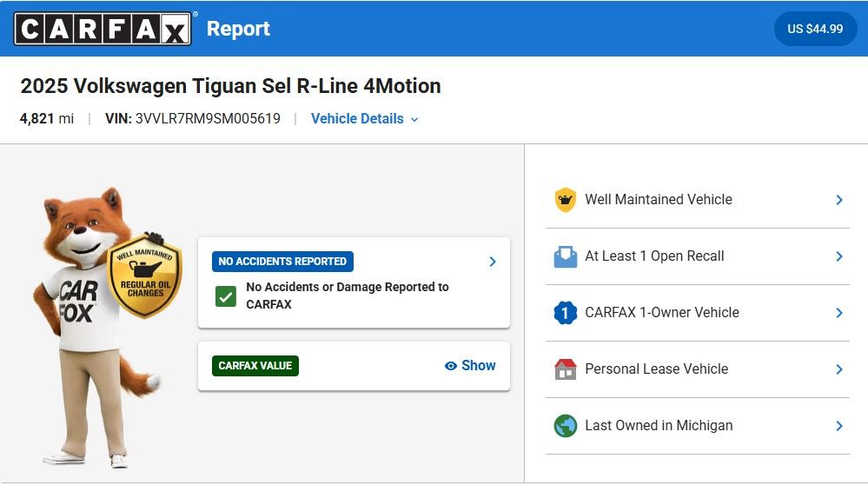
Task: Expand the Personal Lease Vehicle chevron
Action: (839, 369)
